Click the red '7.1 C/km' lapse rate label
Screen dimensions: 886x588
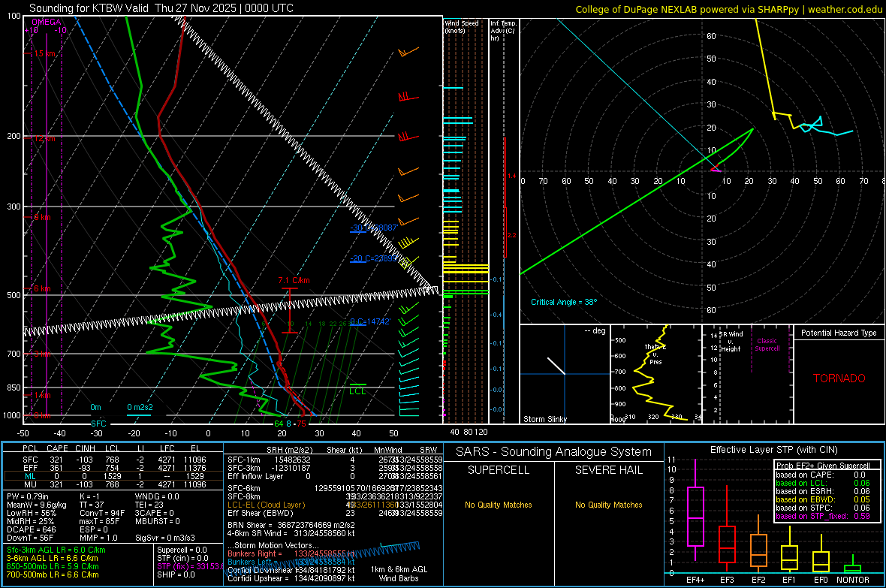pos(294,280)
